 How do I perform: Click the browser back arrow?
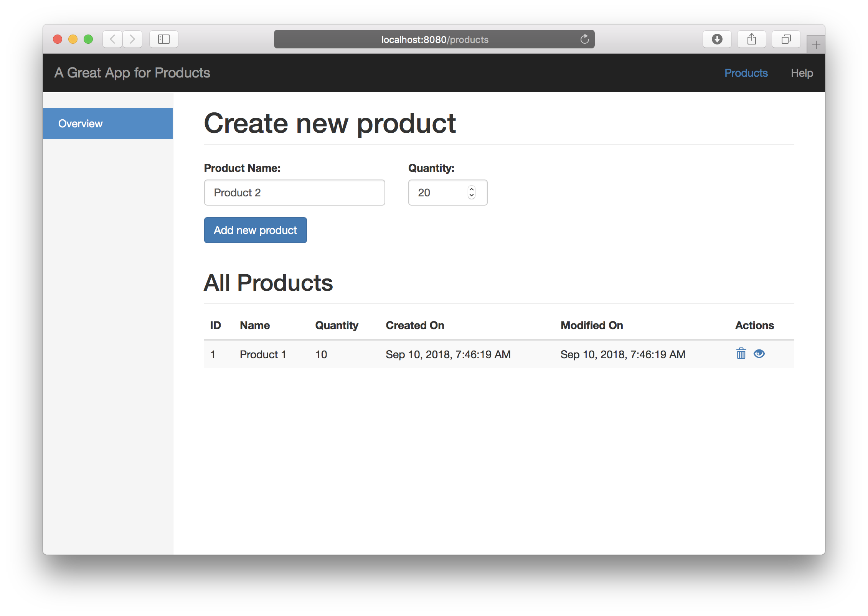click(x=112, y=39)
